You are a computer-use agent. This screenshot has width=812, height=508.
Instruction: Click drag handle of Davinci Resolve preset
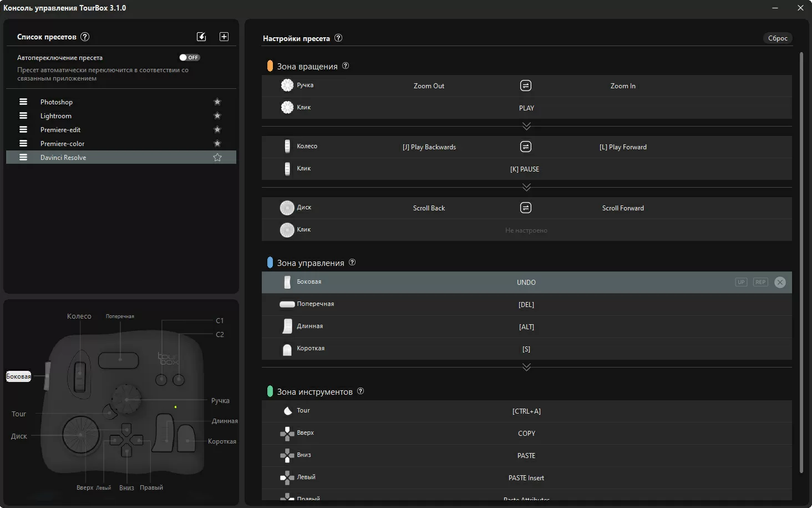[23, 157]
